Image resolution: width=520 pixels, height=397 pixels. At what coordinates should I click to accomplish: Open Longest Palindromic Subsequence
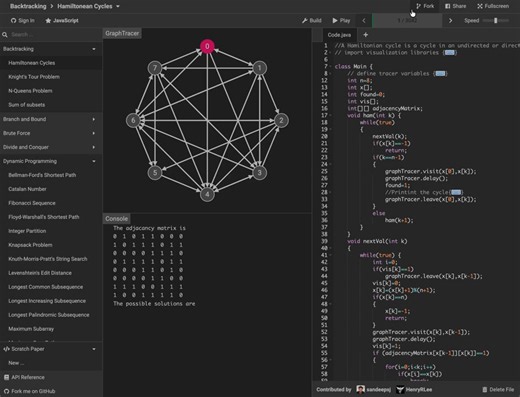(x=51, y=315)
